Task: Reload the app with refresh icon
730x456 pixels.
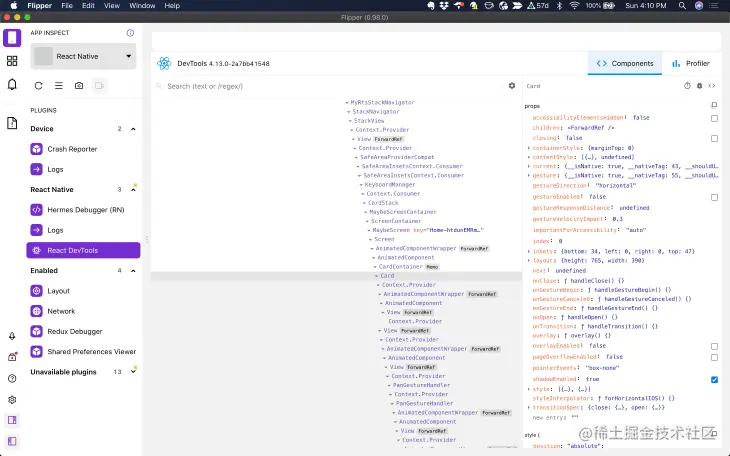Action: coord(39,86)
